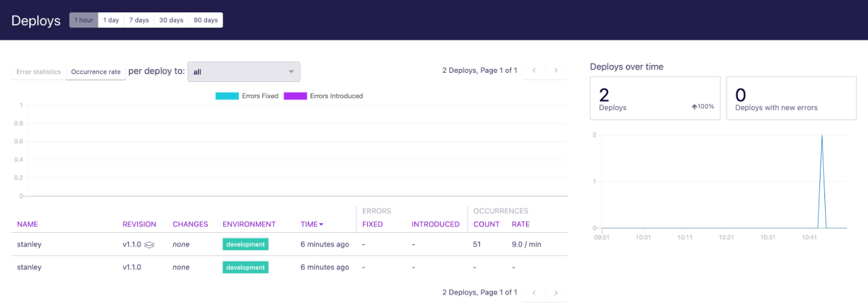The width and height of the screenshot is (868, 305).
Task: Switch to the 30 days range
Action: (171, 20)
